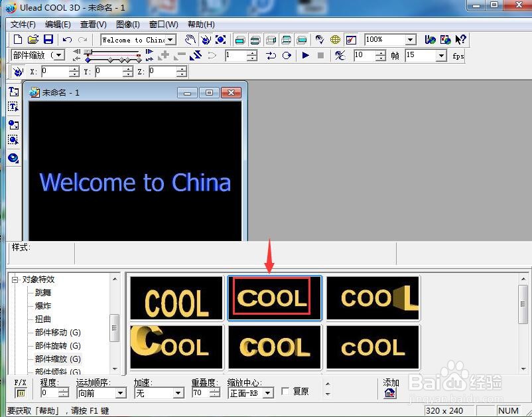This screenshot has width=532, height=417.
Task: Click the effects tree scroll-down arrow
Action: coord(115,369)
